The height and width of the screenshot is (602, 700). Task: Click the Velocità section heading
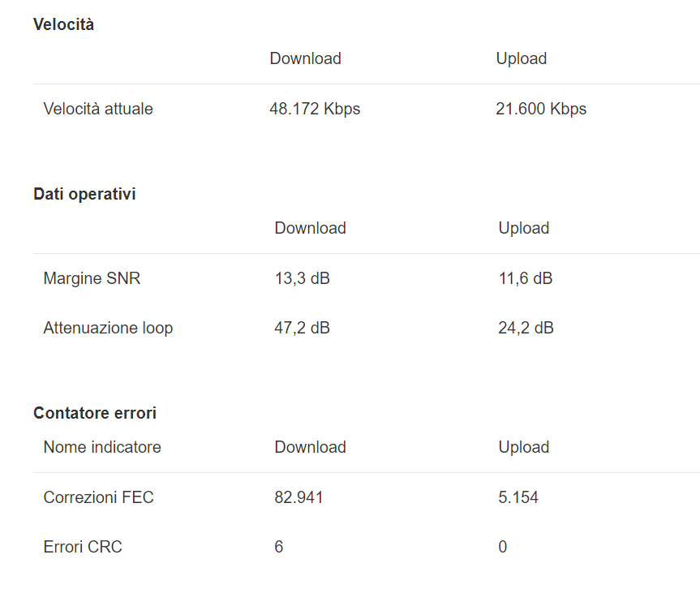point(63,24)
